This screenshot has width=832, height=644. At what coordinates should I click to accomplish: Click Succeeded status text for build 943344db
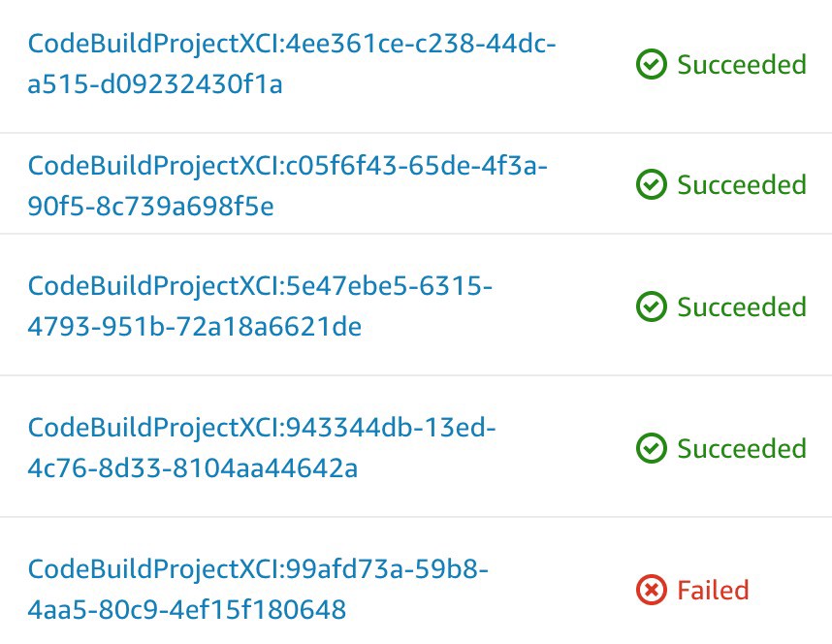click(742, 449)
